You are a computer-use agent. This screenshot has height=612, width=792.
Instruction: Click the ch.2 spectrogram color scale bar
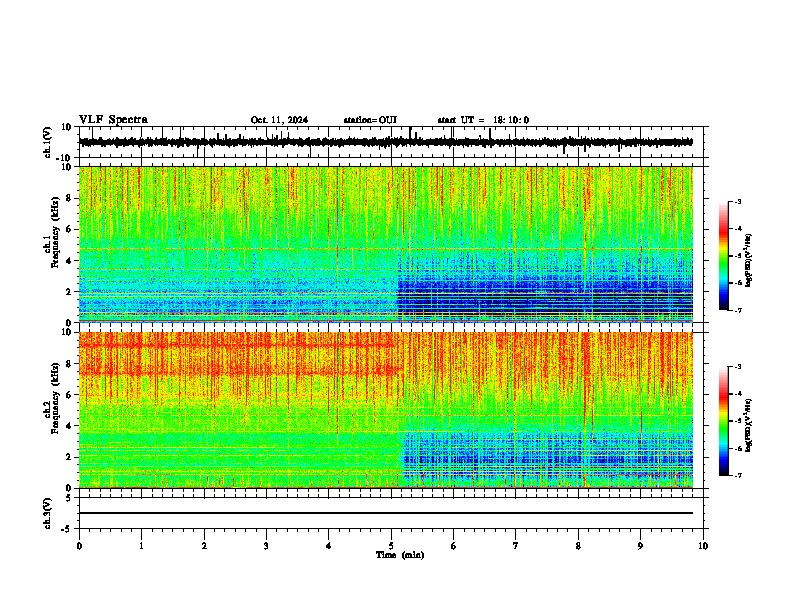coord(723,421)
